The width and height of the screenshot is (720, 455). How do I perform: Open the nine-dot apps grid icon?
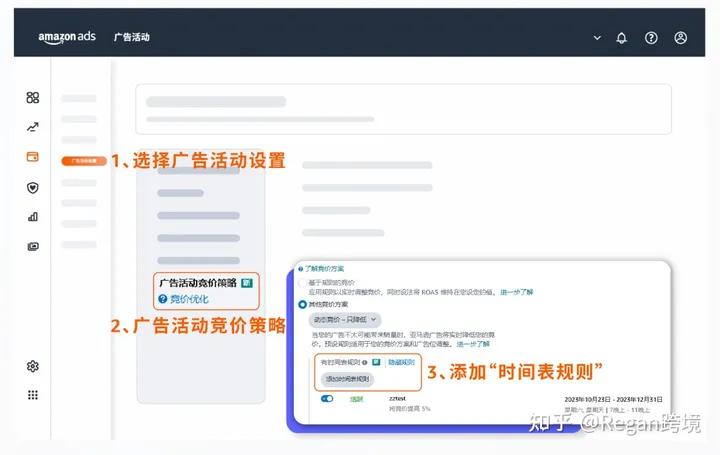[x=33, y=395]
